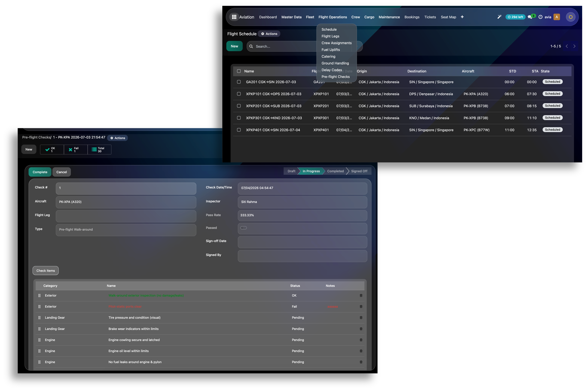The width and height of the screenshot is (588, 391).
Task: Tick the checkbox for XPXP401 CGK→SIN flight
Action: pyautogui.click(x=239, y=130)
